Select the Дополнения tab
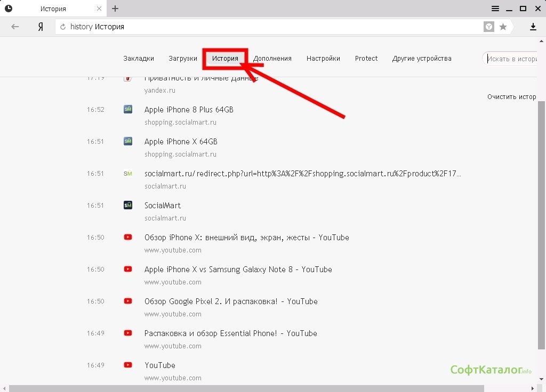Screen dimensions: 546x392 272,59
